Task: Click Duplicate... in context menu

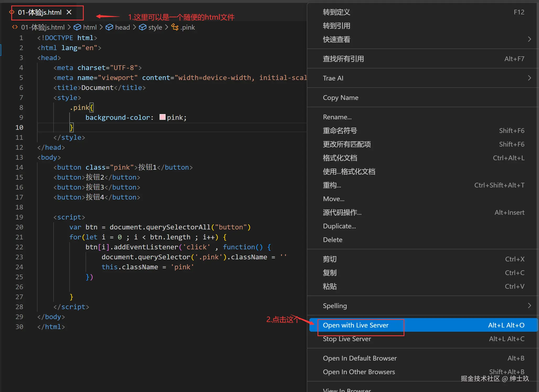Action: pos(423,226)
